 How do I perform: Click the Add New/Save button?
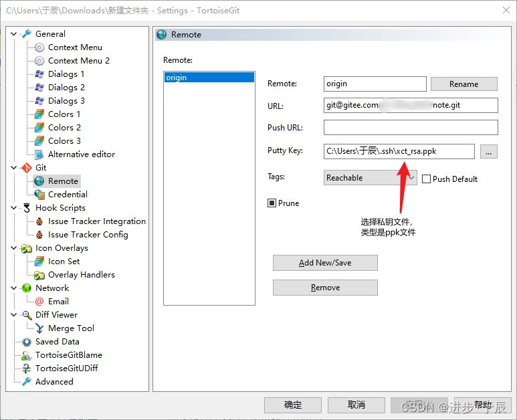pyautogui.click(x=325, y=263)
